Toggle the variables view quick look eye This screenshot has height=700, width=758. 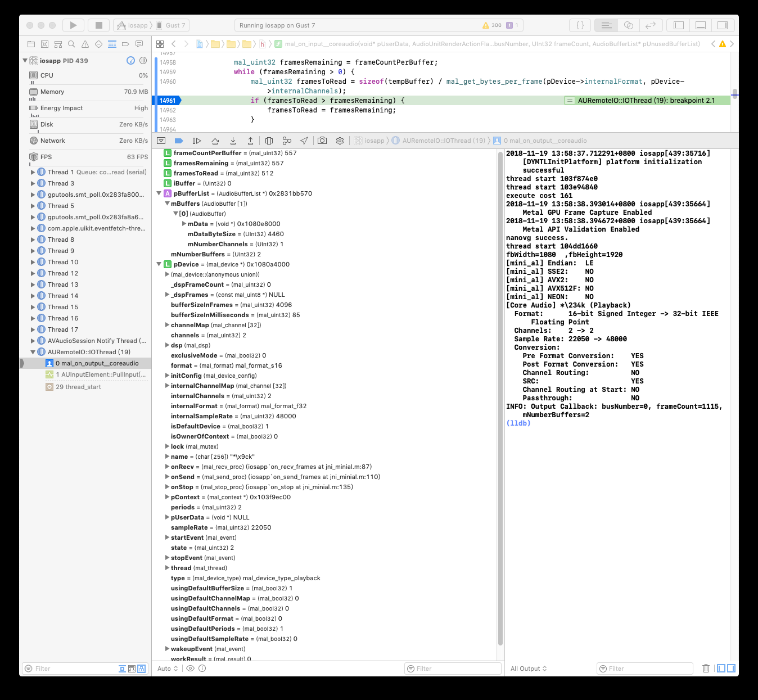191,668
